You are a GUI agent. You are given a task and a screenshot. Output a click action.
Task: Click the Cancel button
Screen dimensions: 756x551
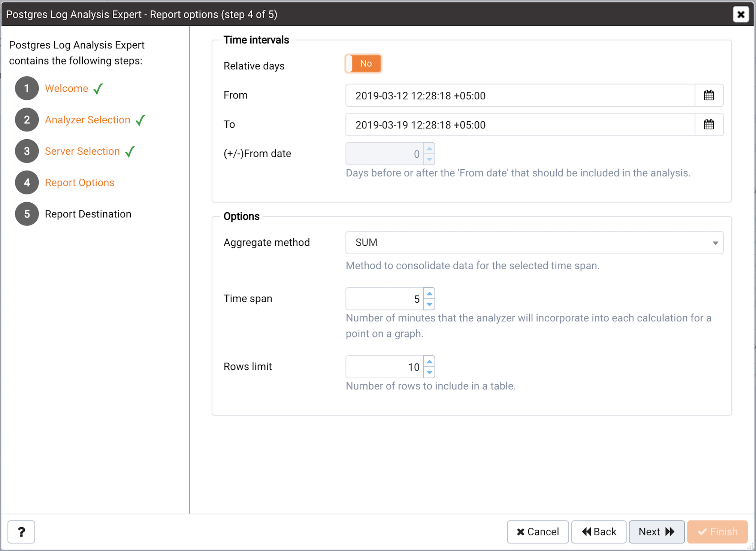538,532
